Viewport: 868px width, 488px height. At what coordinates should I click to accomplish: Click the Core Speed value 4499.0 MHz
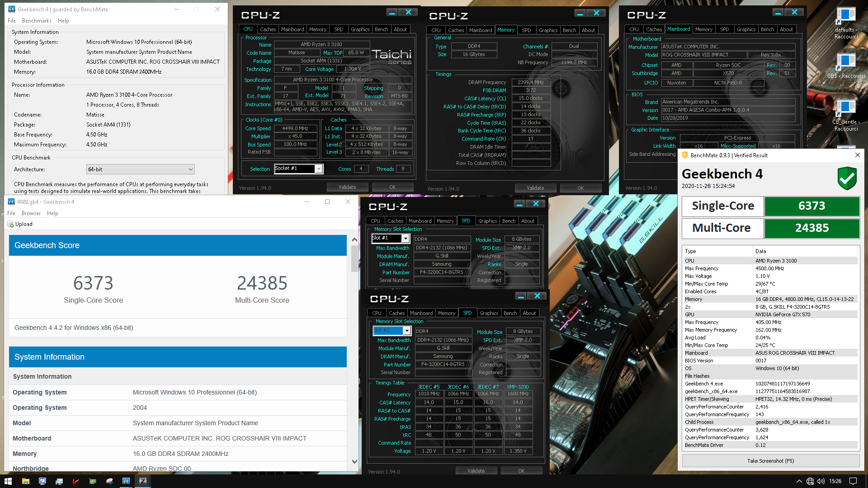(x=295, y=128)
